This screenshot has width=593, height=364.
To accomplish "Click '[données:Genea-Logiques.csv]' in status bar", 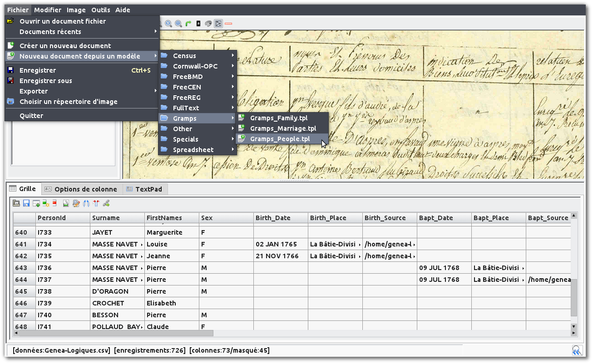I will click(x=62, y=350).
